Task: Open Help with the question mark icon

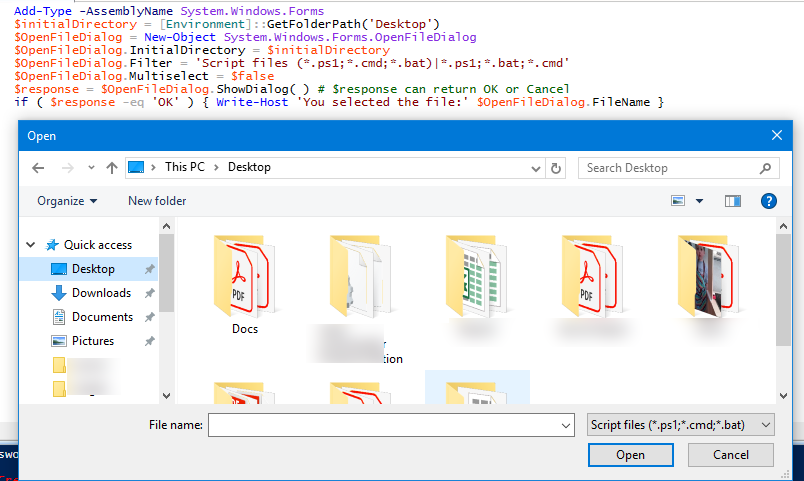Action: tap(769, 201)
